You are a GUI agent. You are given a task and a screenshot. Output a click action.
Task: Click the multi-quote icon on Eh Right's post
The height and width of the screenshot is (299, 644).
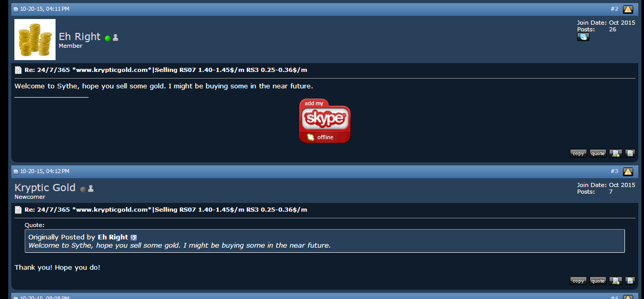(616, 153)
